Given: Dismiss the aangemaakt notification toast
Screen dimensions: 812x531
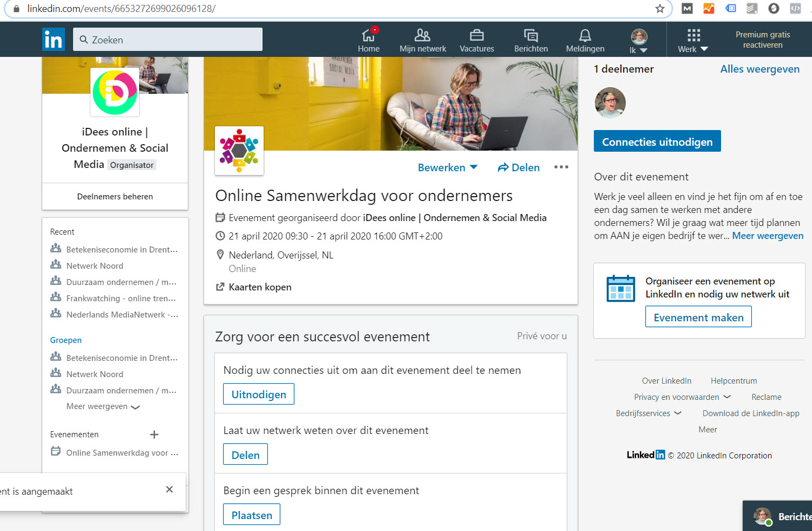Looking at the screenshot, I should 169,489.
